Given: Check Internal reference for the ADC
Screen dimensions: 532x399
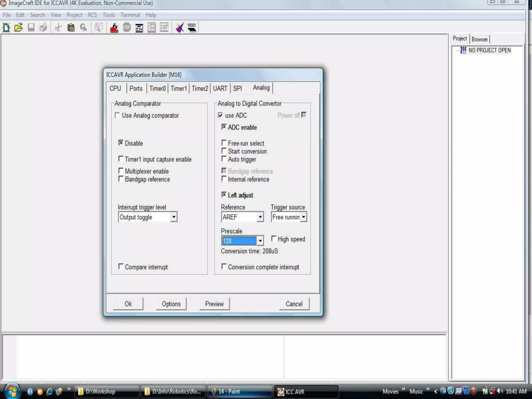Looking at the screenshot, I should point(224,179).
